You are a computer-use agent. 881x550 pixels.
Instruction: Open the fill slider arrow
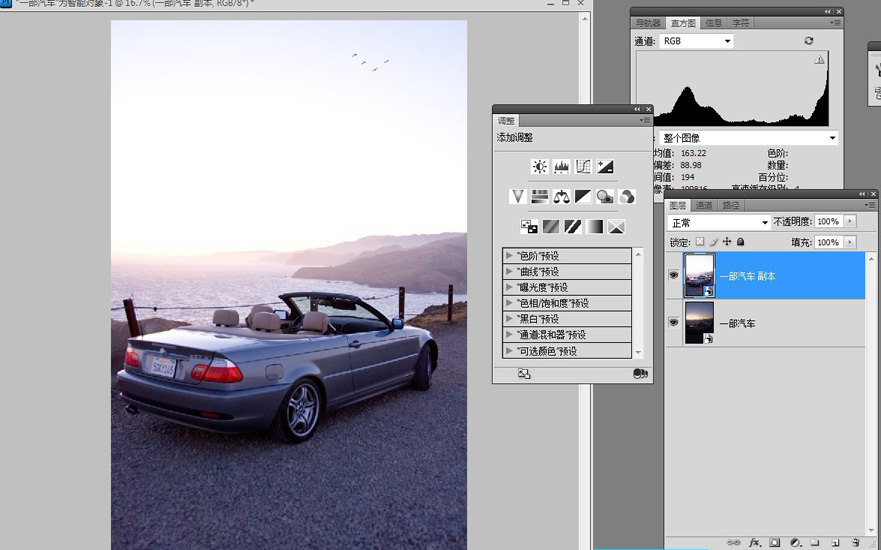850,242
